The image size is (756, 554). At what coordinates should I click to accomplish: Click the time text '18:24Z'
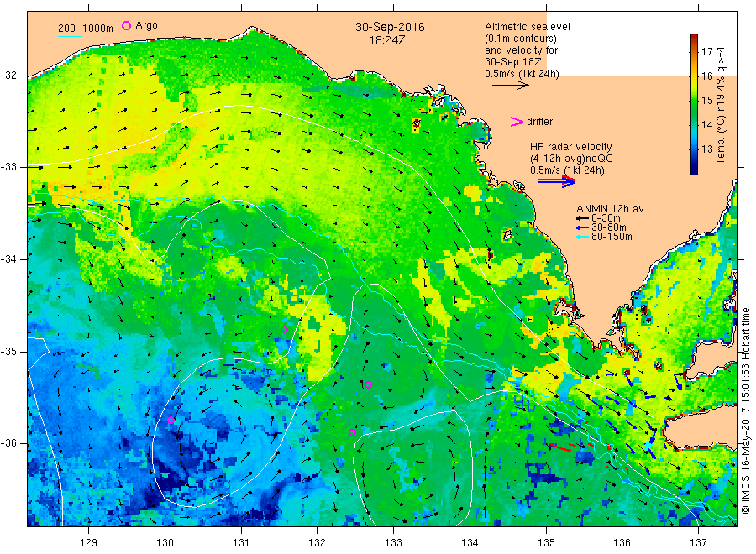click(387, 40)
